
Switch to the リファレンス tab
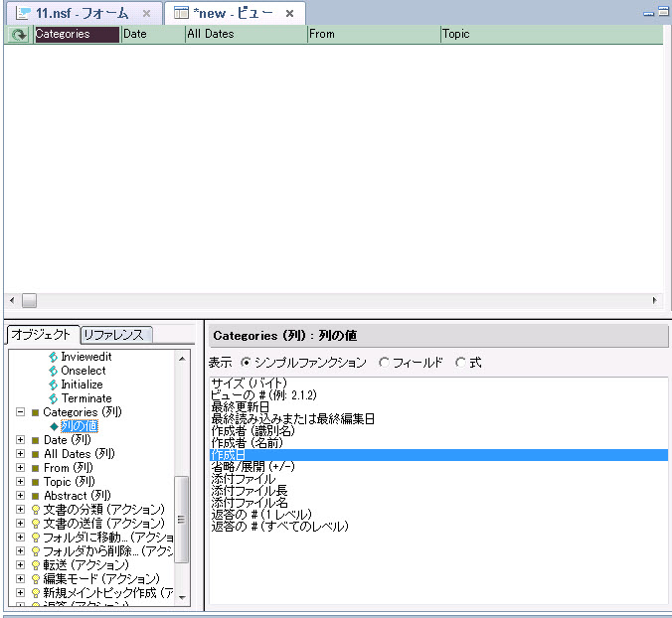pos(114,335)
